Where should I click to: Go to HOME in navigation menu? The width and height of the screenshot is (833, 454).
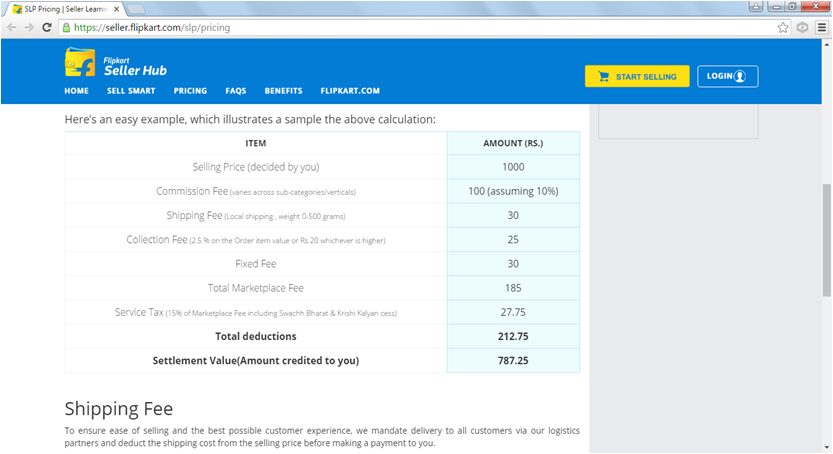tap(76, 91)
